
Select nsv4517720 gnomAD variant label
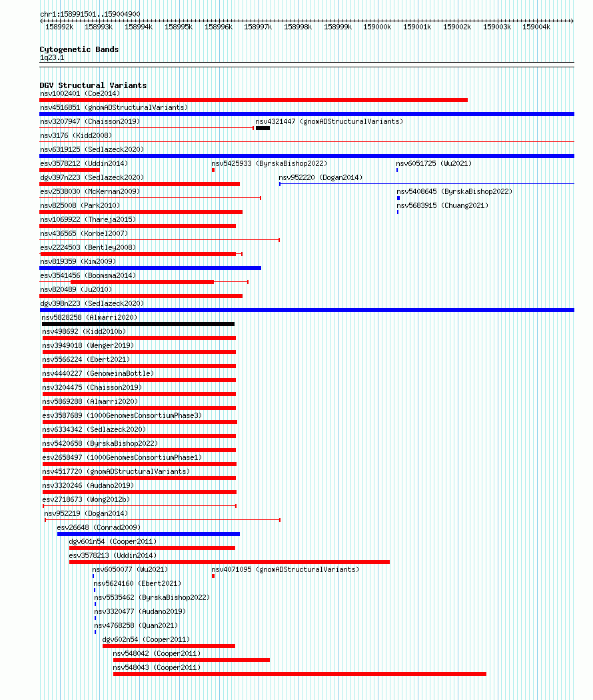click(116, 471)
